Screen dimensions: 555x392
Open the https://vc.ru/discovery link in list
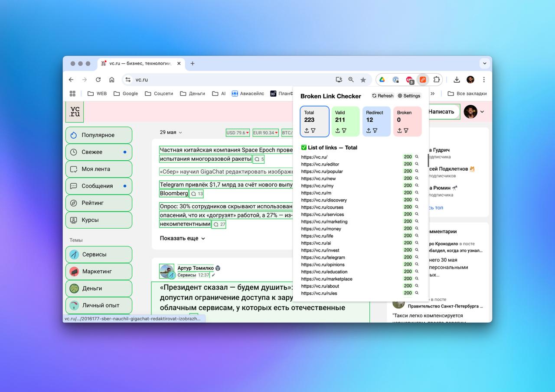pos(324,200)
